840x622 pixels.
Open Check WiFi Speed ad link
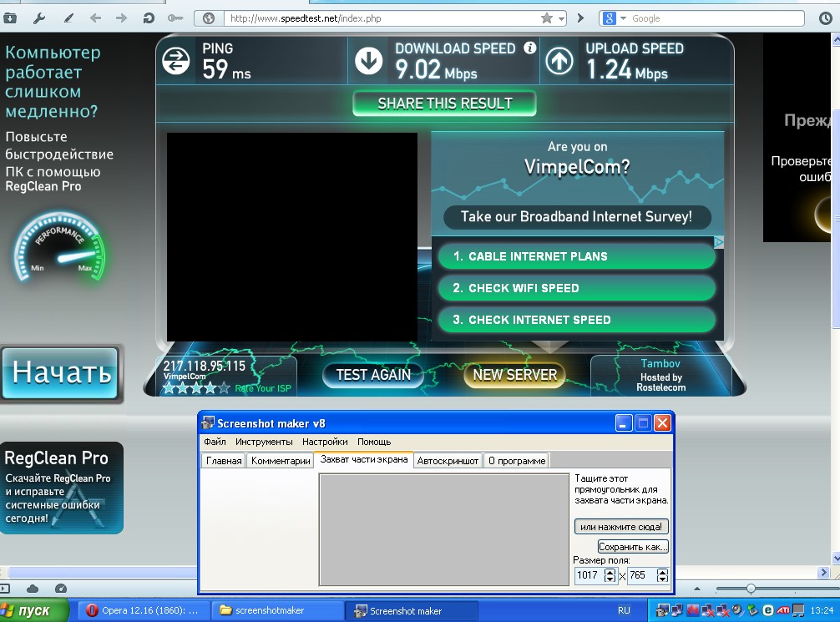pyautogui.click(x=577, y=288)
